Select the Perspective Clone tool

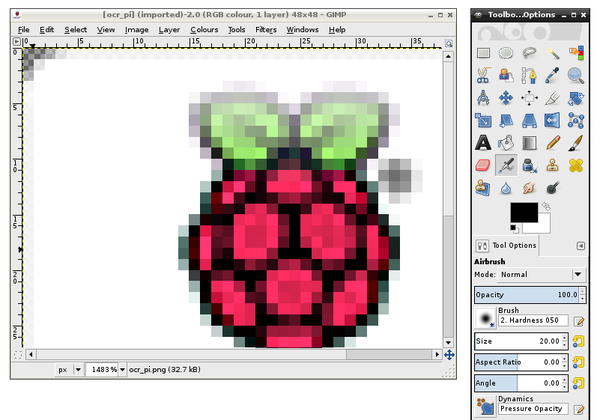[483, 188]
